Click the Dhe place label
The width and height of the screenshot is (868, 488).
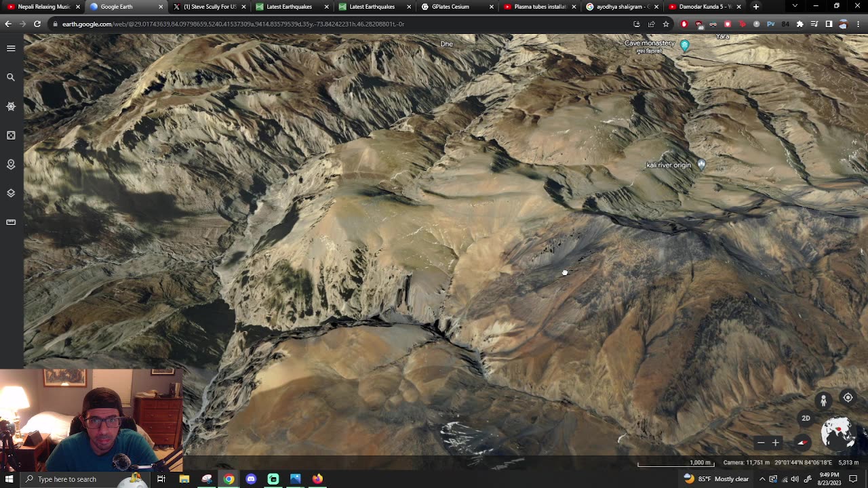[x=446, y=44]
